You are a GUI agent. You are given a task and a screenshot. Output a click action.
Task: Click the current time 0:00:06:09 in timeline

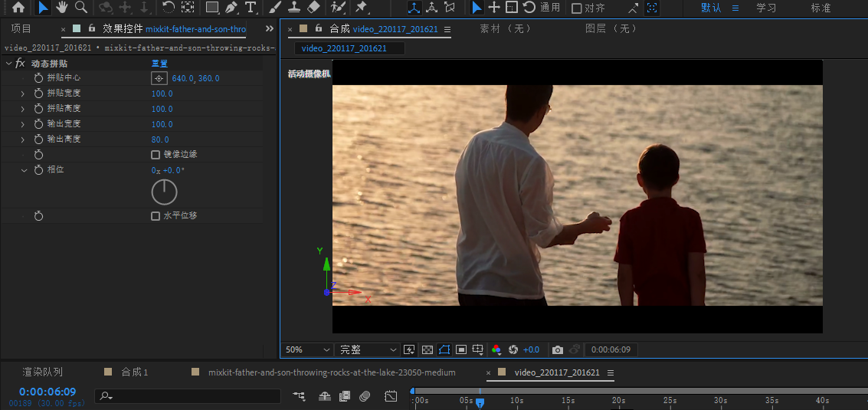[x=47, y=392]
